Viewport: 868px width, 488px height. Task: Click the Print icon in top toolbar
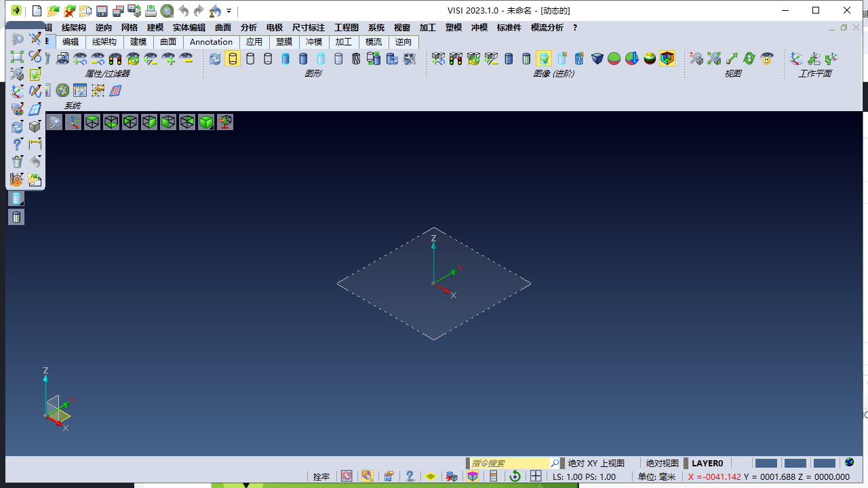point(151,11)
